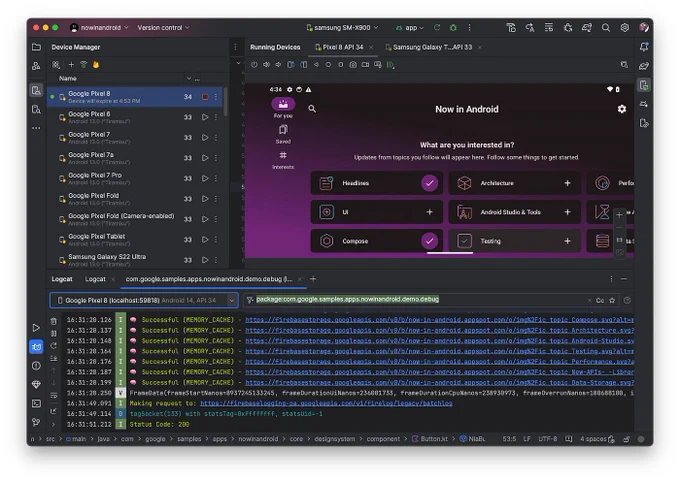Clear Logcat with the trash icon
The height and width of the screenshot is (482, 680).
point(53,321)
